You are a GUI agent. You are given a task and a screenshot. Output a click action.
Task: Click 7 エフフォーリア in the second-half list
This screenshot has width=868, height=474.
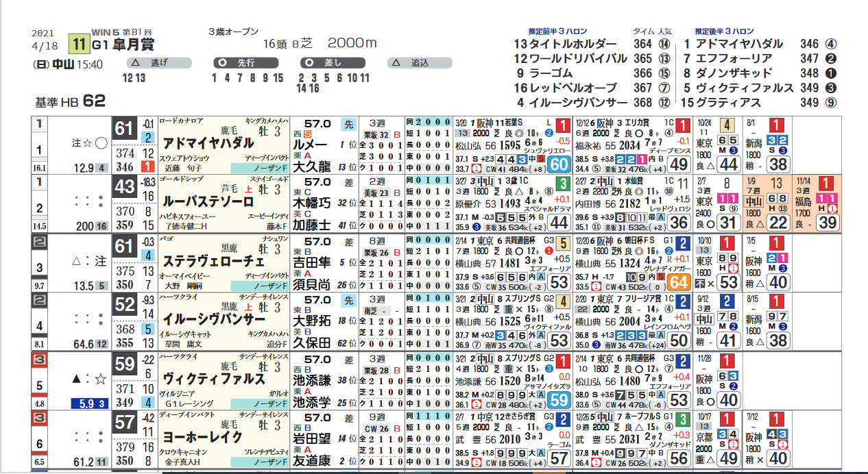730,59
